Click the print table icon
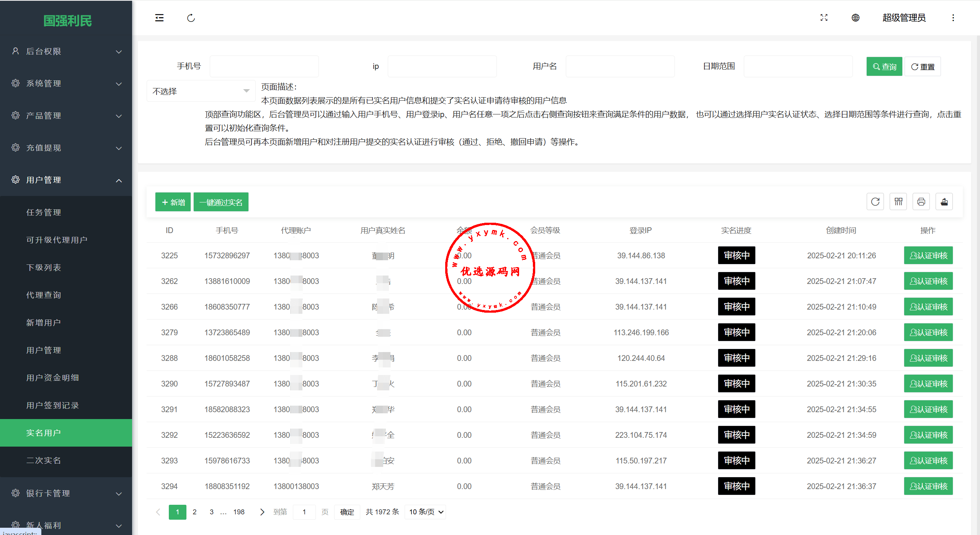The width and height of the screenshot is (980, 535). pyautogui.click(x=921, y=202)
